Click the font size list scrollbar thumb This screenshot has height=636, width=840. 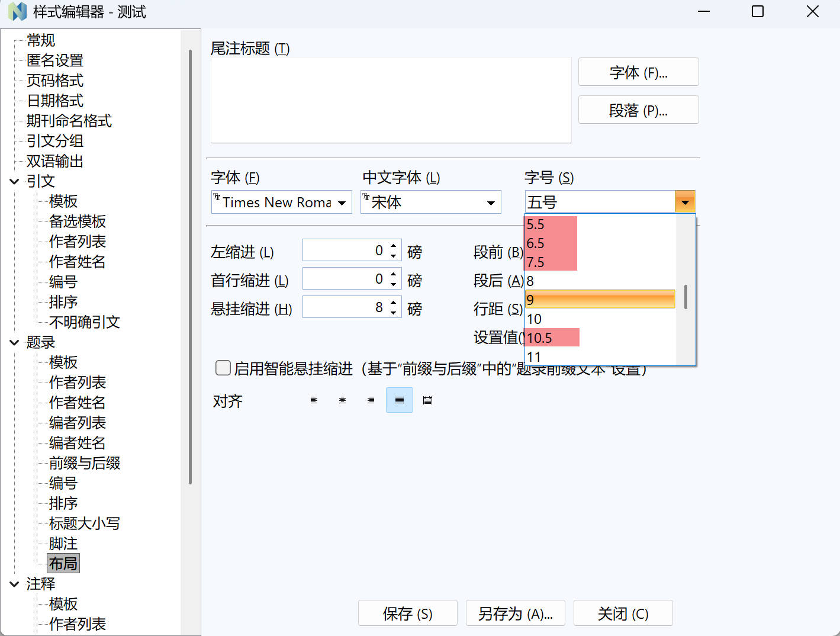pyautogui.click(x=685, y=297)
